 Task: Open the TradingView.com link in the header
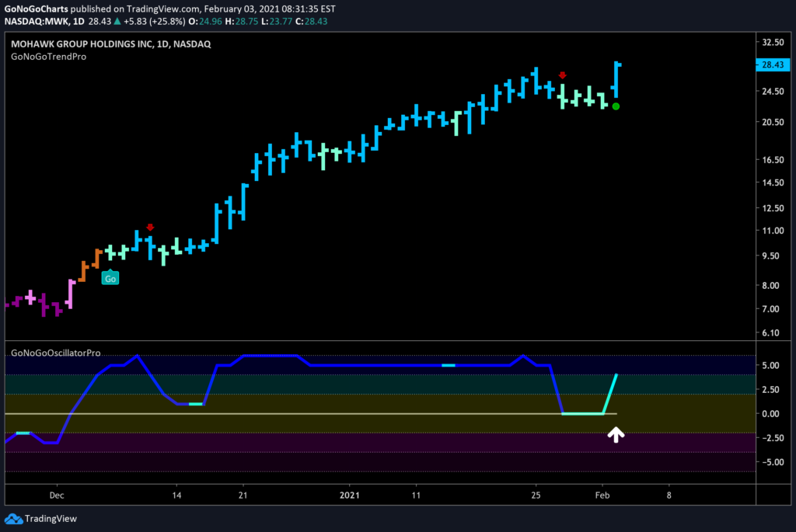coord(163,9)
